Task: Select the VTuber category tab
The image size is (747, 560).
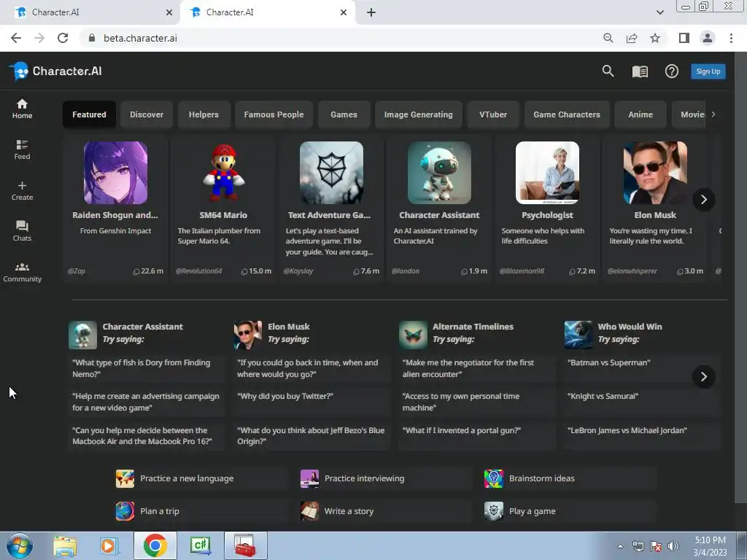Action: pyautogui.click(x=493, y=114)
